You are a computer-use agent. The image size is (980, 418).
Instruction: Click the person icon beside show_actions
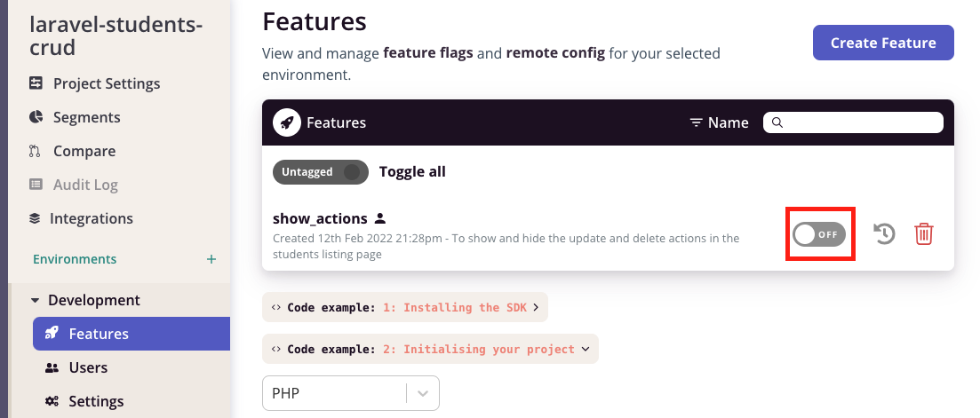[x=380, y=218]
